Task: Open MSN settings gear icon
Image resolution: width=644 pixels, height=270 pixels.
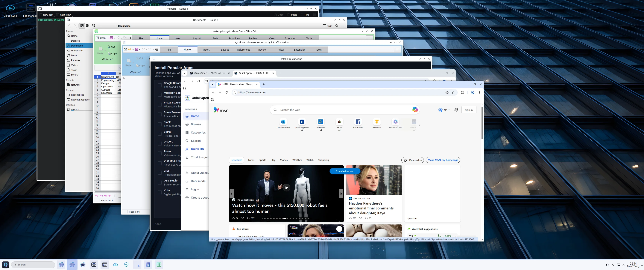Action: coord(456,110)
